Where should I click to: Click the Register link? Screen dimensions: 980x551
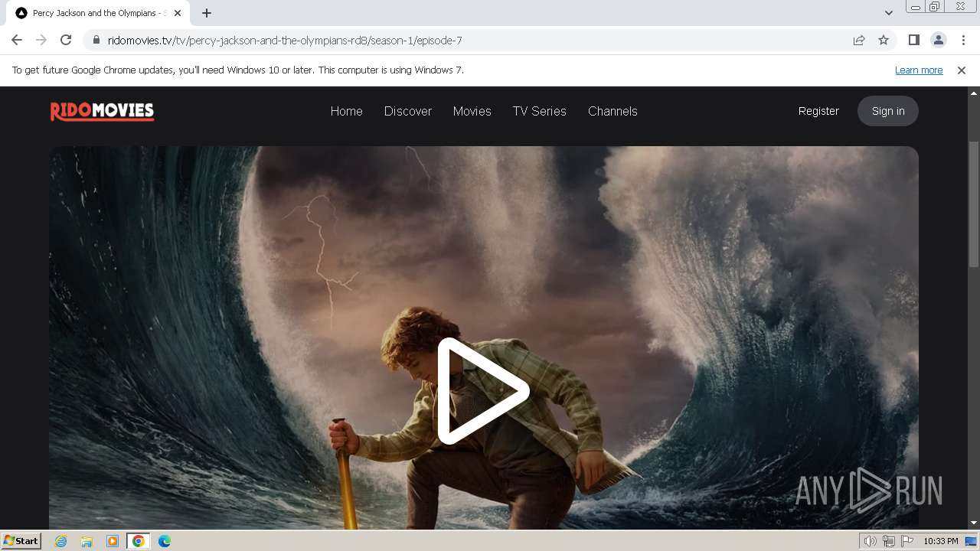pyautogui.click(x=818, y=111)
